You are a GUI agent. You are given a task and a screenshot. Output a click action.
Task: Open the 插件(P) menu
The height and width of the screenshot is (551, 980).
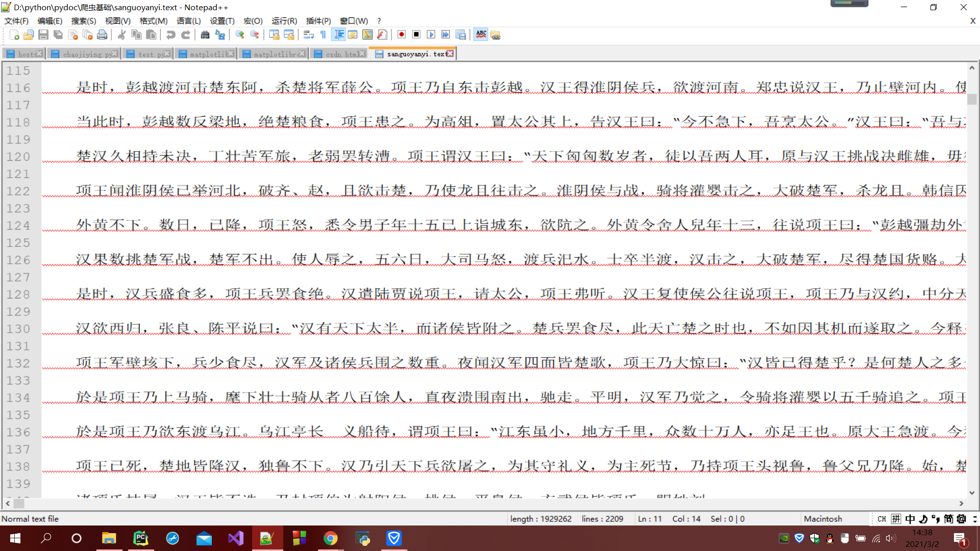point(318,21)
